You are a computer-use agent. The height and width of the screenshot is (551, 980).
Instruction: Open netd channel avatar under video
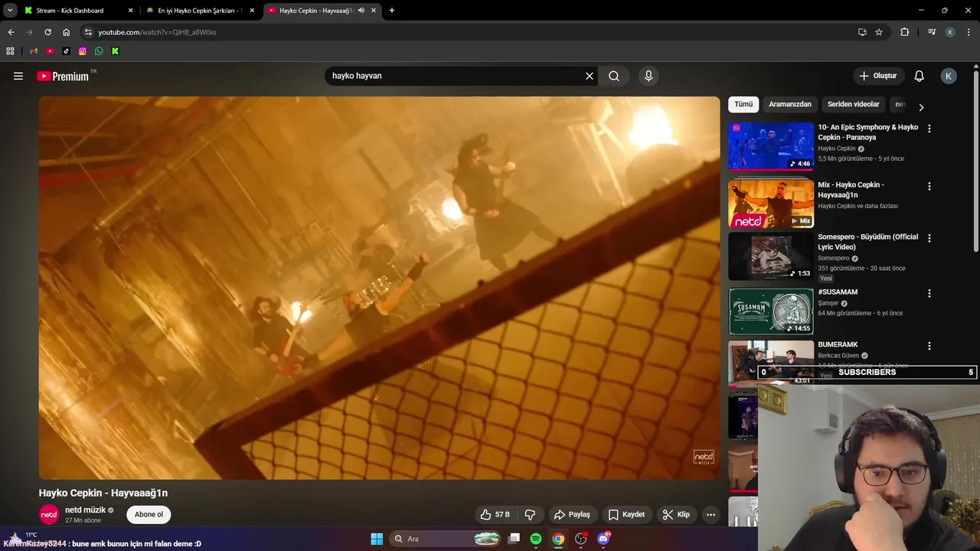tap(49, 515)
